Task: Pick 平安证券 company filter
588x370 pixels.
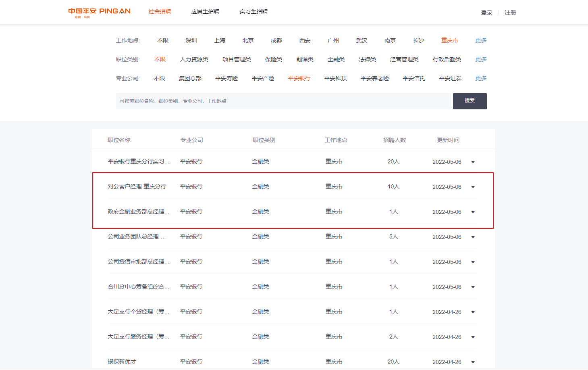Action: tap(450, 78)
